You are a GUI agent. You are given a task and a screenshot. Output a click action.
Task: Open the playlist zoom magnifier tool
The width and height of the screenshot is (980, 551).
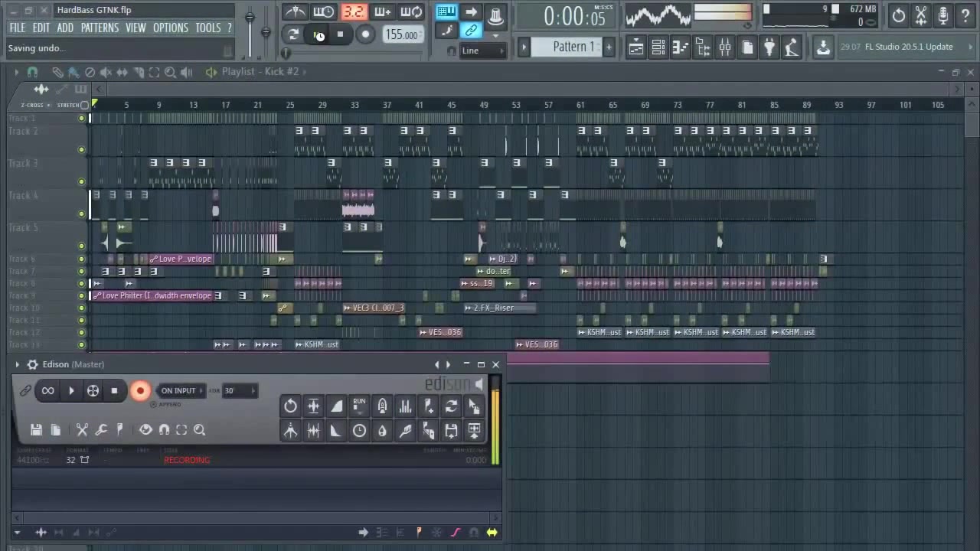coord(170,71)
